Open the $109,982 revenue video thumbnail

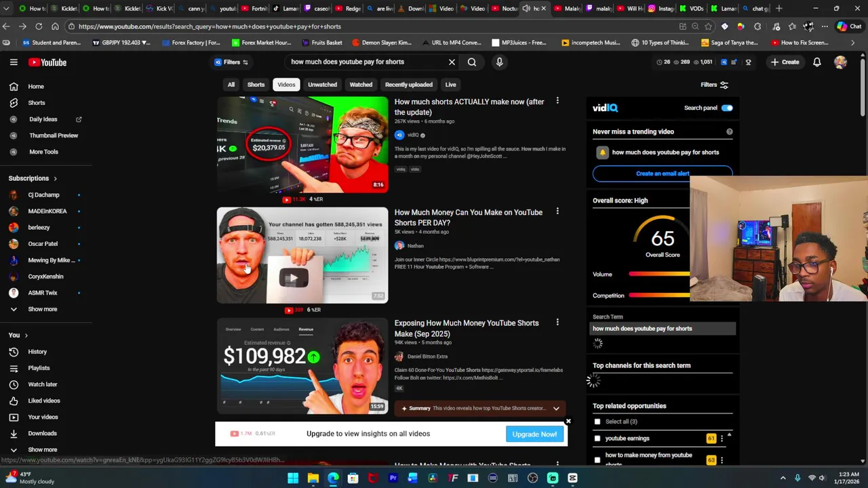click(x=302, y=366)
